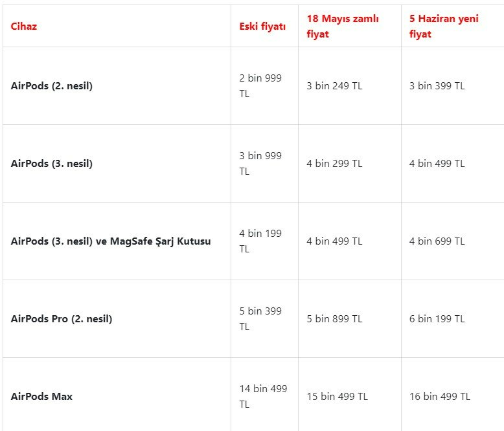Screen dimensions: 504x431
Task: Click the Cihaz column header
Action: point(24,27)
